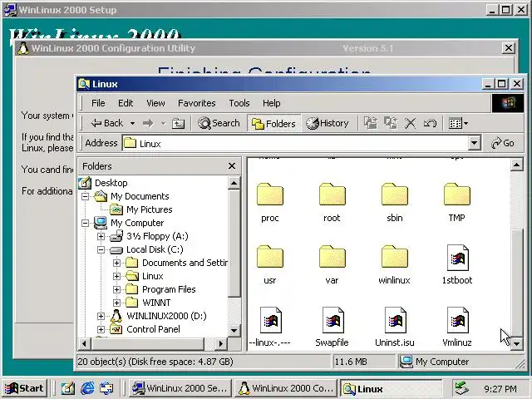Select the TMP folder icon
Screen dimensions: 532x399
click(456, 194)
